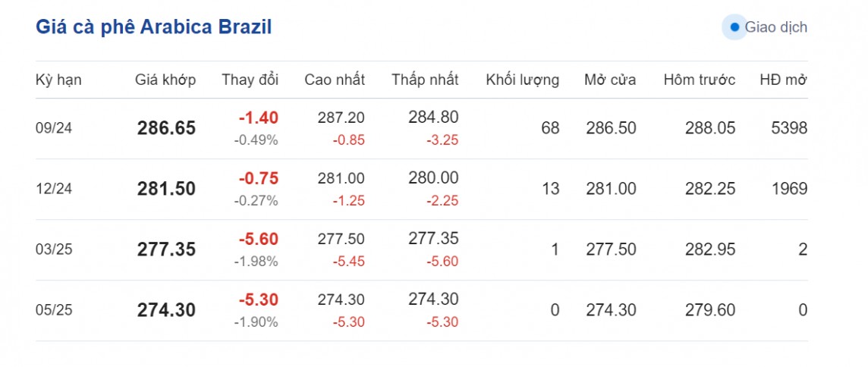Click the Giao dịch trading label
The width and height of the screenshot is (868, 367).
coord(775,27)
